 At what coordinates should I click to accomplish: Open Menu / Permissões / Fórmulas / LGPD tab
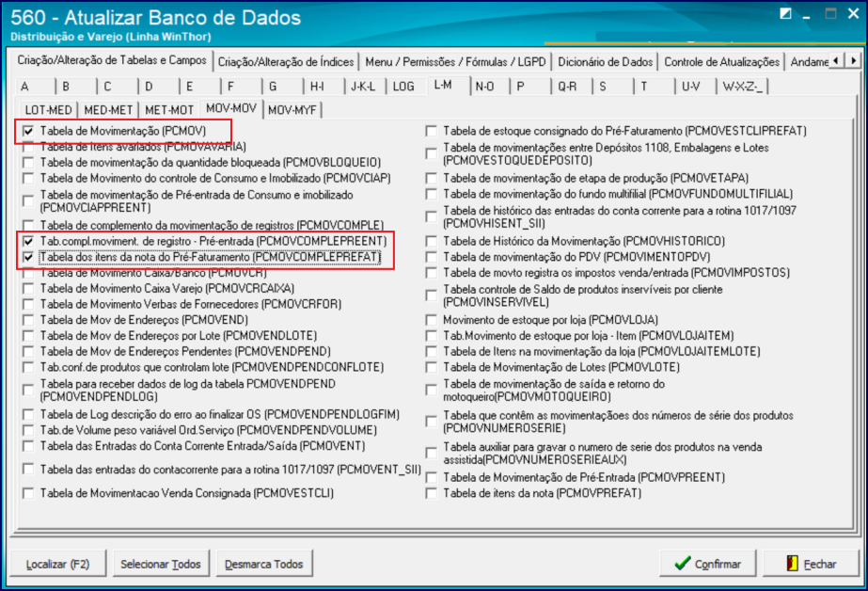(x=455, y=62)
